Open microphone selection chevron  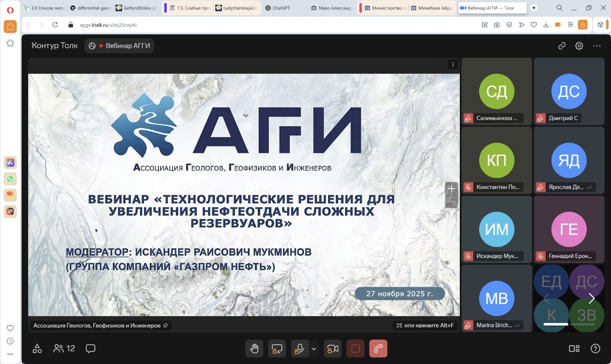tap(314, 348)
